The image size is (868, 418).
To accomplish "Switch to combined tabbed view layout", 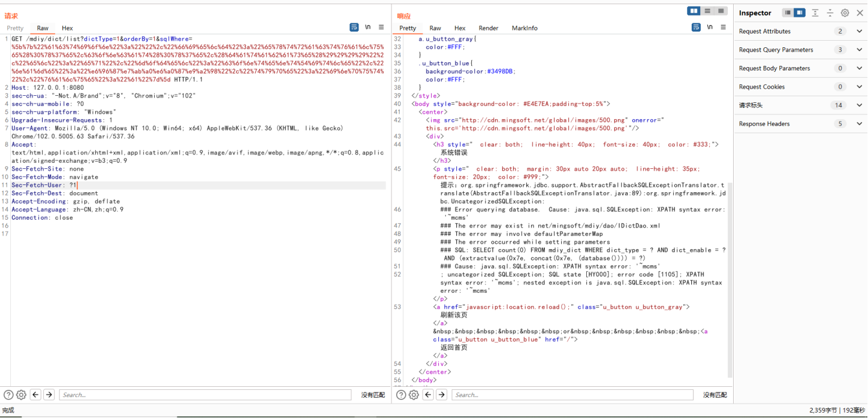I will point(721,11).
